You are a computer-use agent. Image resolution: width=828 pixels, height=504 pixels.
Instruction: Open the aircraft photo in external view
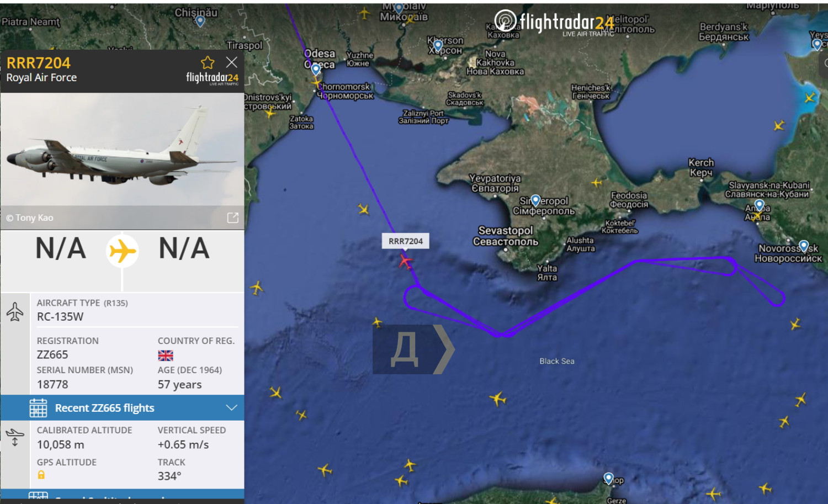(233, 217)
